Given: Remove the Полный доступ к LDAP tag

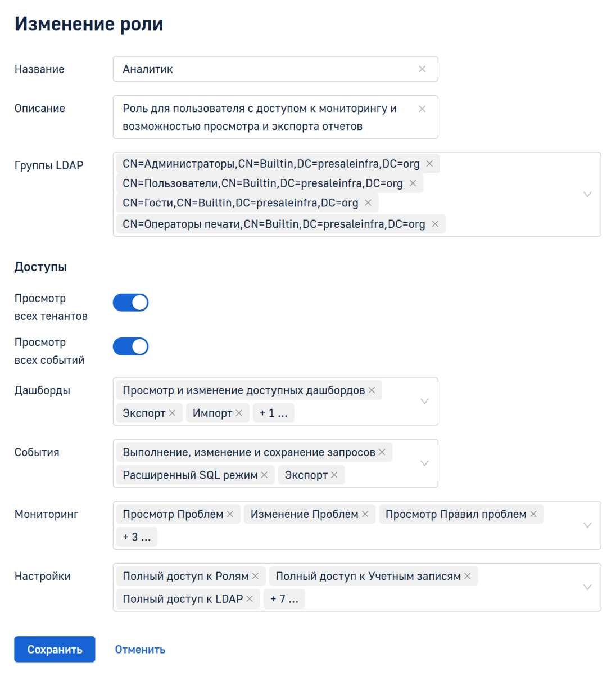Looking at the screenshot, I should [250, 598].
